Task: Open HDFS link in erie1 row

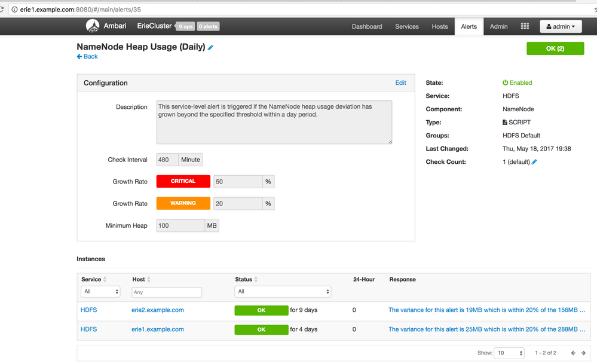Action: click(88, 329)
